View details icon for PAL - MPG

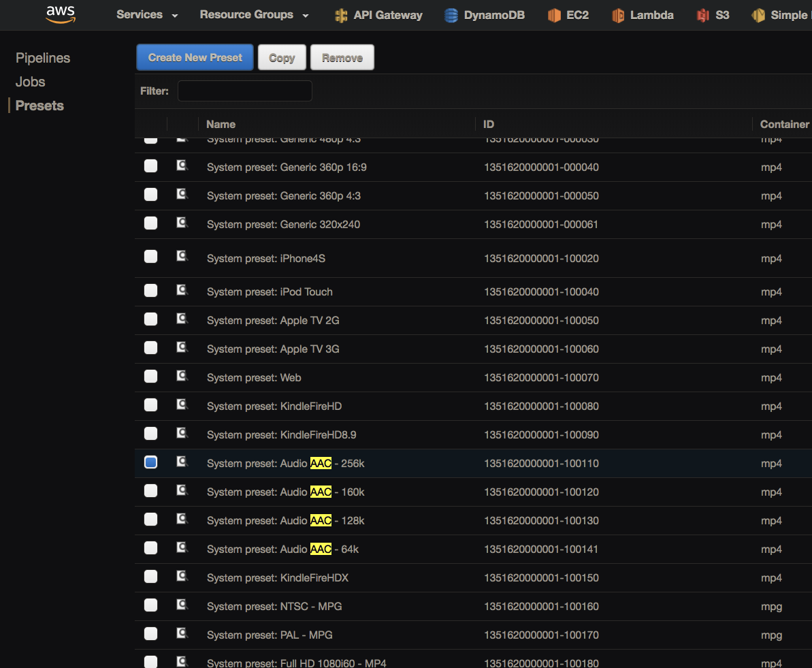pos(182,633)
